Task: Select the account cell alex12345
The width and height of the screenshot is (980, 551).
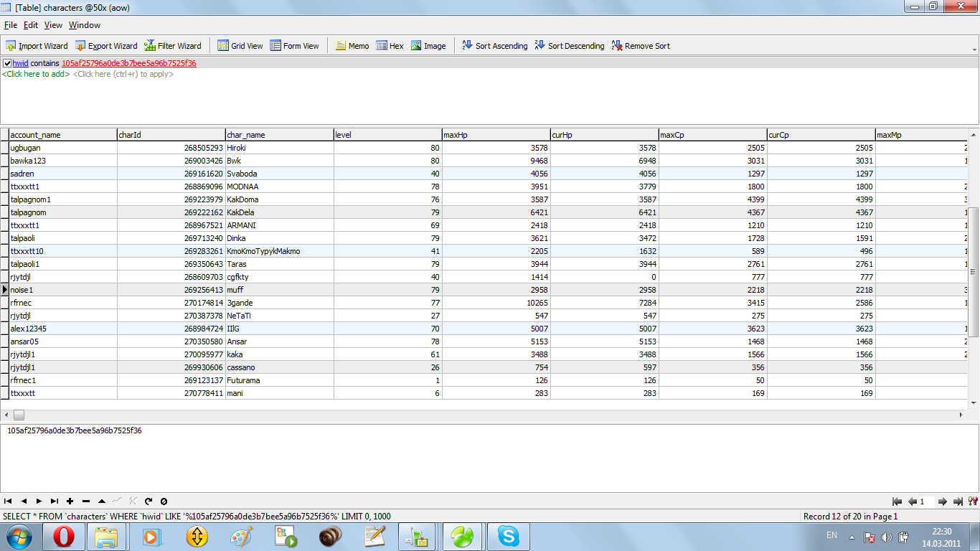Action: click(x=62, y=329)
